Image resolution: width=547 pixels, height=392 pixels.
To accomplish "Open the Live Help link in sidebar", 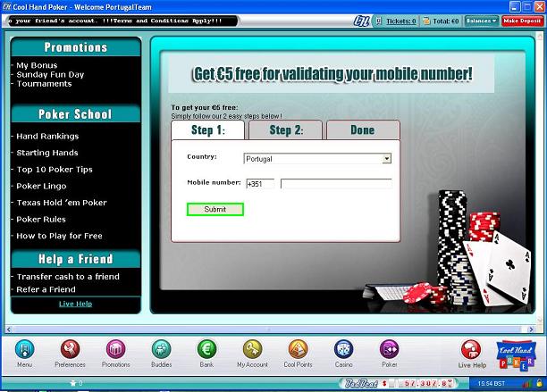I will coord(75,304).
